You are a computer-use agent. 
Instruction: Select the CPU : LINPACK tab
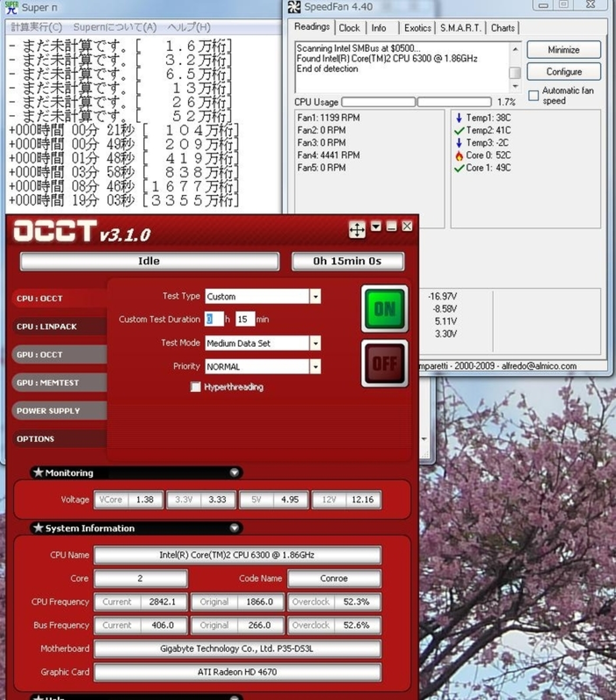point(59,327)
